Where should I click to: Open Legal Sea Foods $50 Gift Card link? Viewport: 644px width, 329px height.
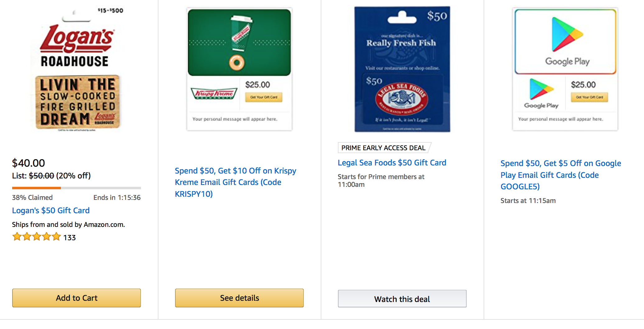pyautogui.click(x=392, y=163)
